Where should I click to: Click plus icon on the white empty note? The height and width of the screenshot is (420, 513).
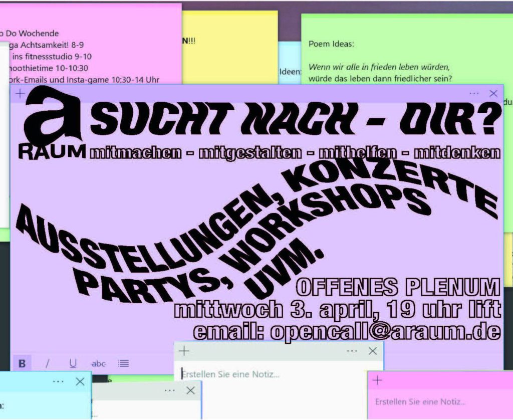pos(184,351)
